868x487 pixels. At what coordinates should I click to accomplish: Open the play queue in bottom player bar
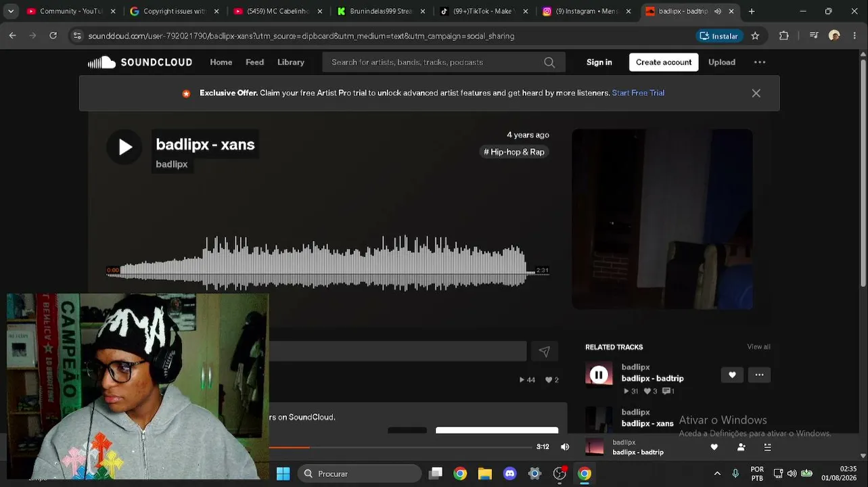point(767,447)
